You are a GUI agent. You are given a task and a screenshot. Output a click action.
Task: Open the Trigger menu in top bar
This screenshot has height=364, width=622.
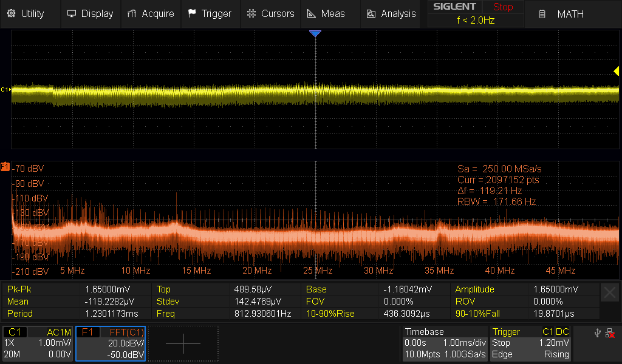coord(209,13)
